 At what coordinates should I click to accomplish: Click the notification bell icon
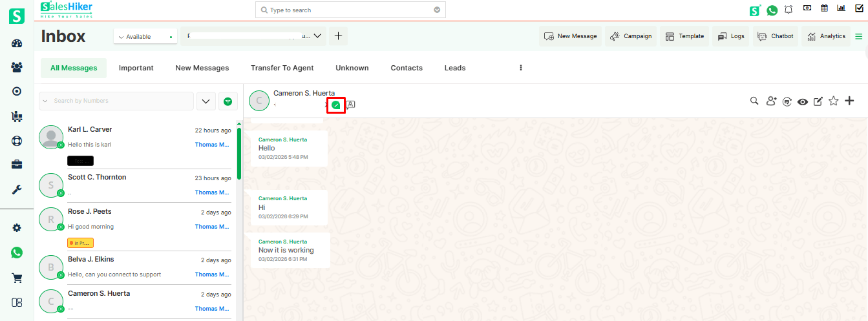coord(789,10)
